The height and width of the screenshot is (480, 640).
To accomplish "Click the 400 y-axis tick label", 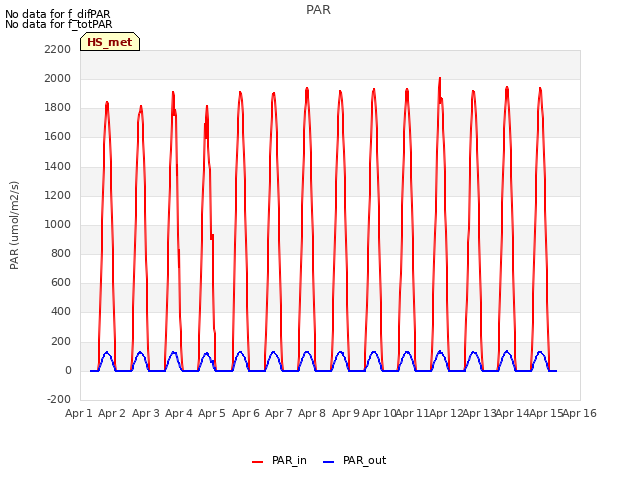I will 61,312.
